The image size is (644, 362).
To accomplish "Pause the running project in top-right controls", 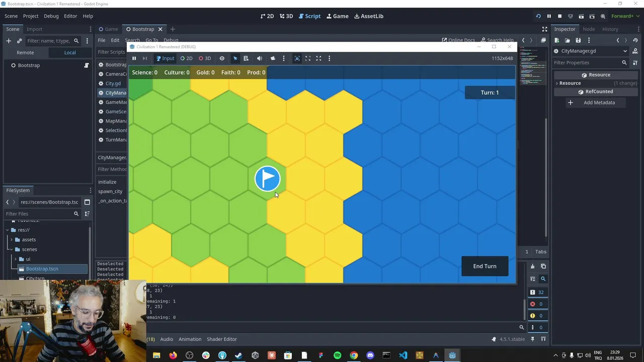I will [549, 16].
